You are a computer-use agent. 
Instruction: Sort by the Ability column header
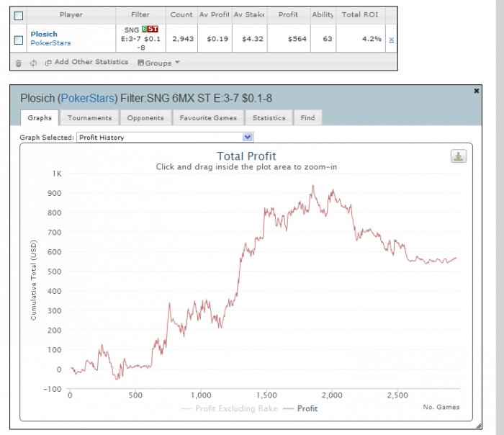coord(323,15)
